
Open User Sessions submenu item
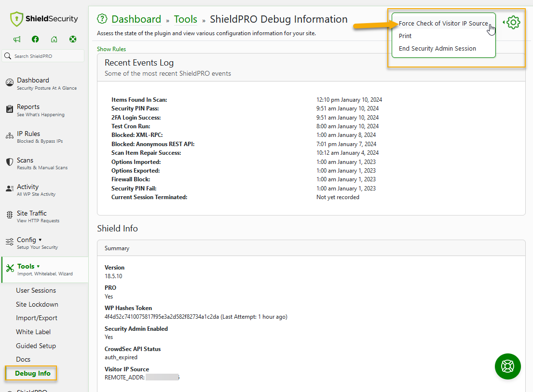[x=36, y=290]
